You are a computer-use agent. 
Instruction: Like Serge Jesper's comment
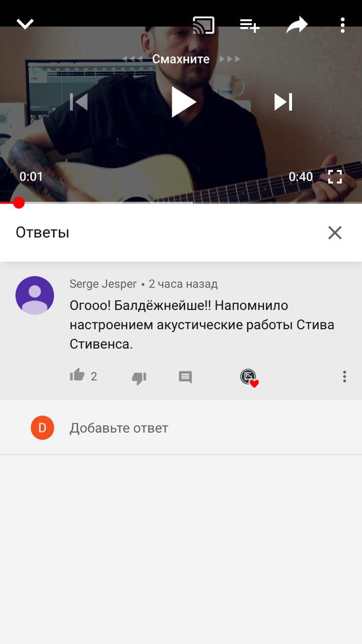pyautogui.click(x=77, y=375)
